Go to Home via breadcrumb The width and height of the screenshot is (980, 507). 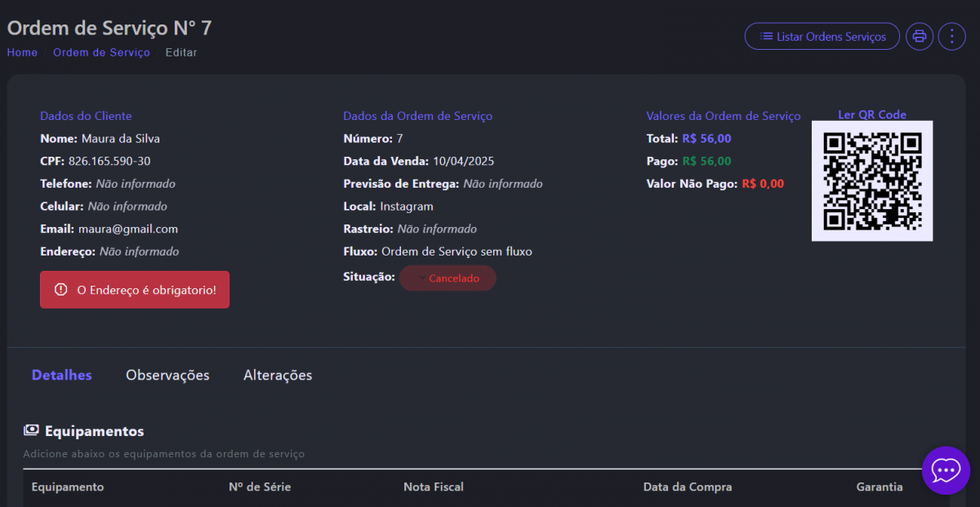click(x=22, y=52)
